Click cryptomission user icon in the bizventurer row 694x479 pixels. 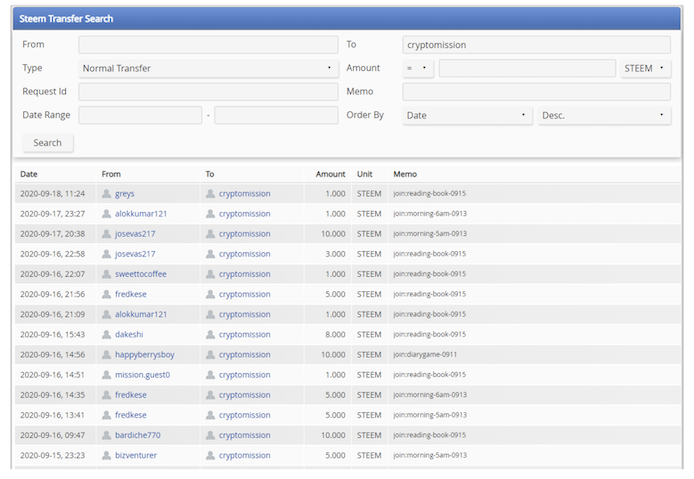[210, 455]
